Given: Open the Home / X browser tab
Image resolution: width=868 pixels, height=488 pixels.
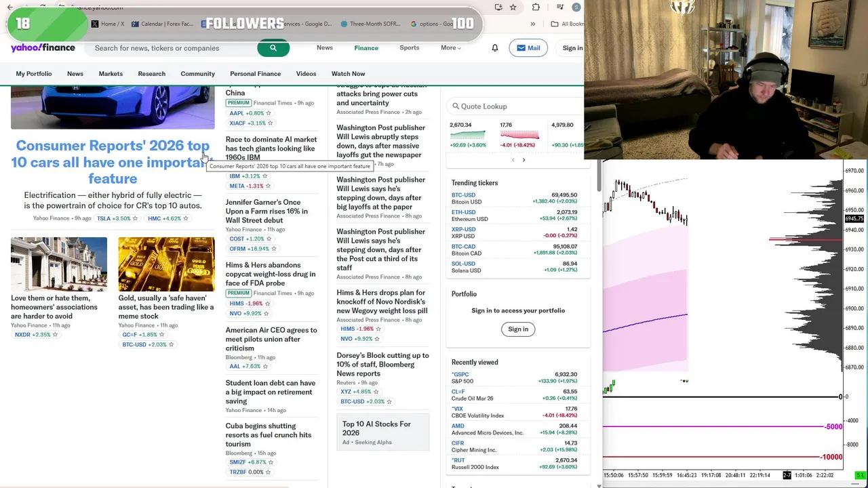Looking at the screenshot, I should coord(108,24).
